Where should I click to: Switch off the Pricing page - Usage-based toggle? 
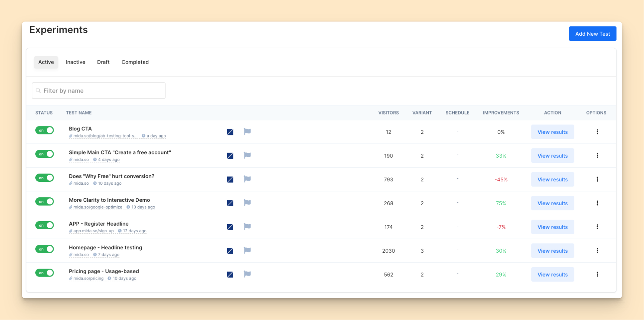pyautogui.click(x=45, y=273)
